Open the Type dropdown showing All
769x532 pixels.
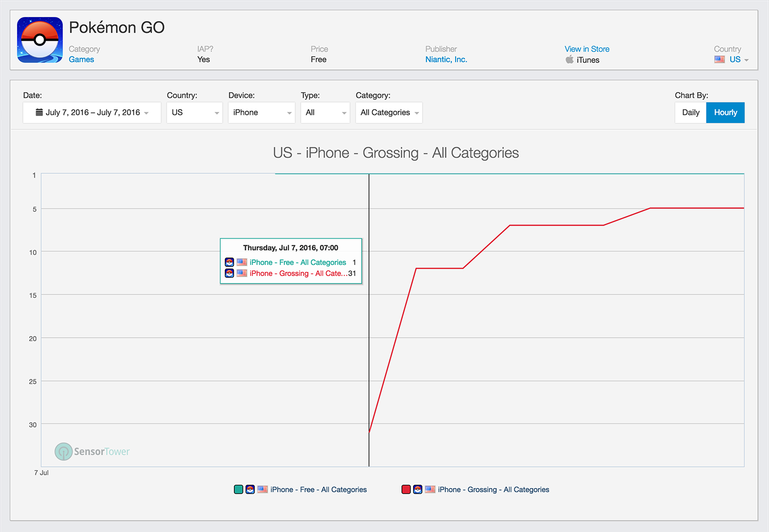tap(325, 112)
